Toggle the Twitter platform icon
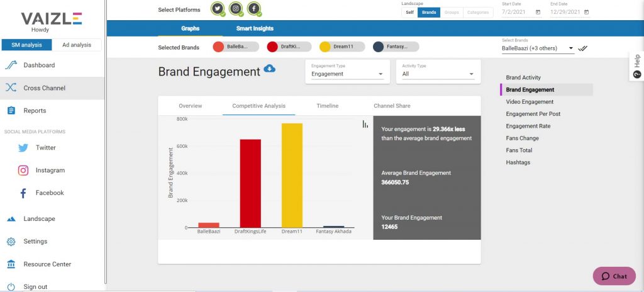This screenshot has height=292, width=644. [x=218, y=9]
